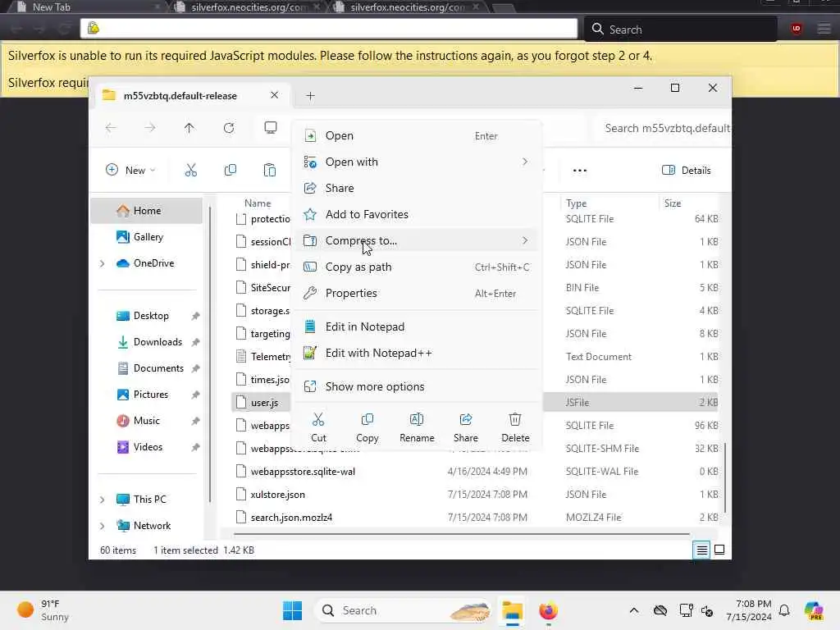This screenshot has height=630, width=840.
Task: Select Copy as path
Action: click(x=417, y=267)
